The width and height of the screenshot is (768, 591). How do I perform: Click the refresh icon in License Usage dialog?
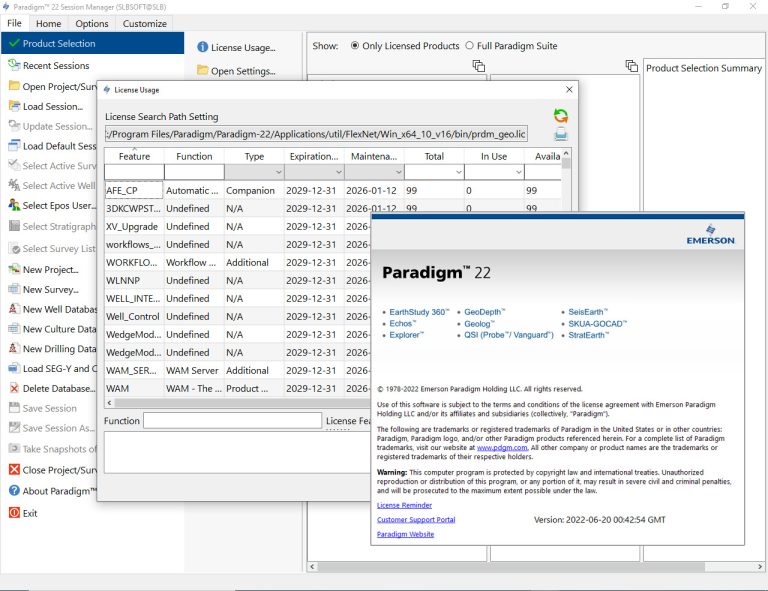coord(561,116)
